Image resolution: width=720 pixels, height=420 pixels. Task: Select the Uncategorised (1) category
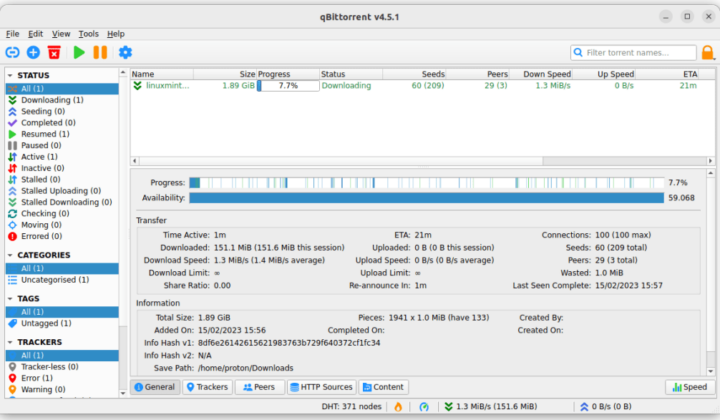(62, 280)
